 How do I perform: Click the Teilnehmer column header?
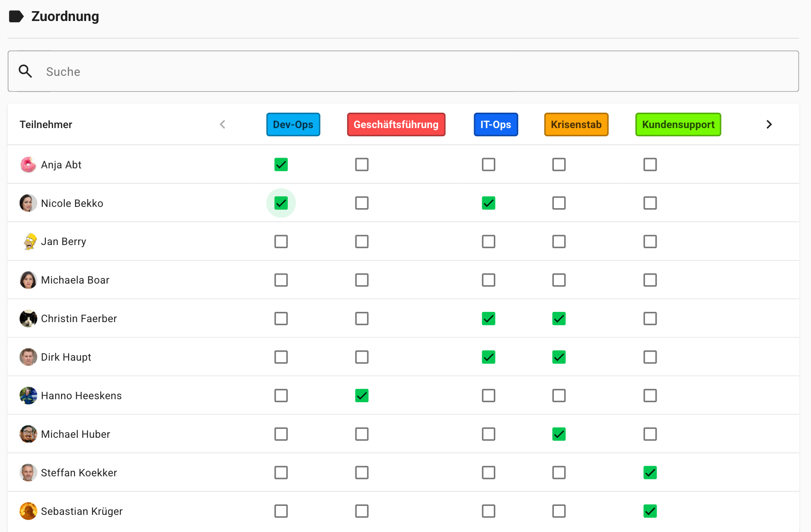coord(46,125)
